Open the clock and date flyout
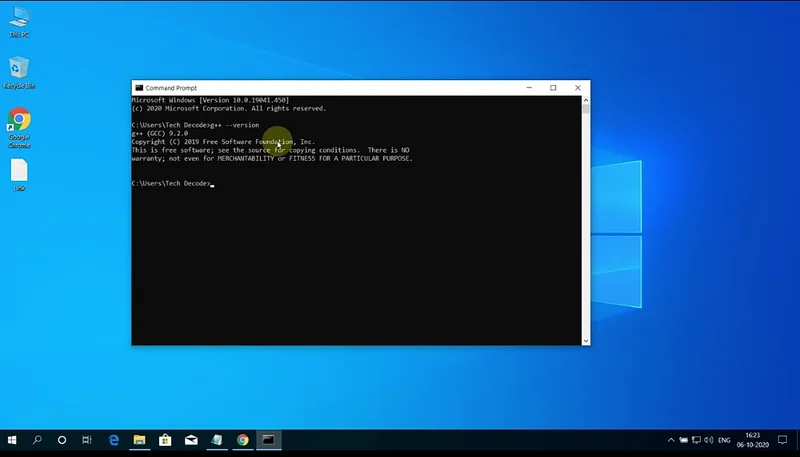 (754, 440)
